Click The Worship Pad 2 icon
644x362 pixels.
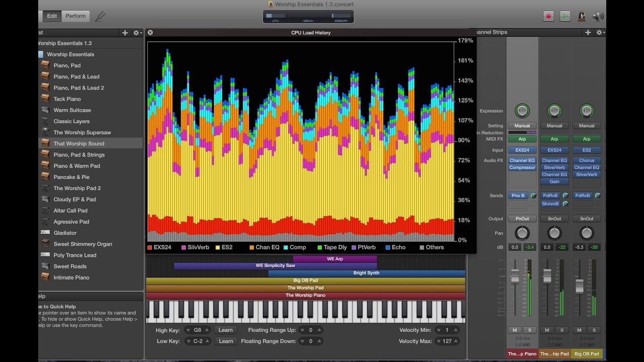point(45,188)
